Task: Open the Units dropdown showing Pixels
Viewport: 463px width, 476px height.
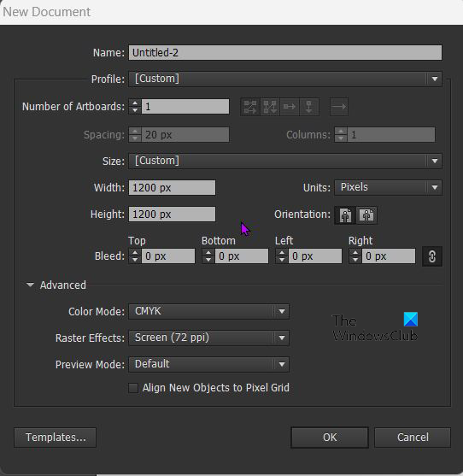Action: (x=388, y=187)
